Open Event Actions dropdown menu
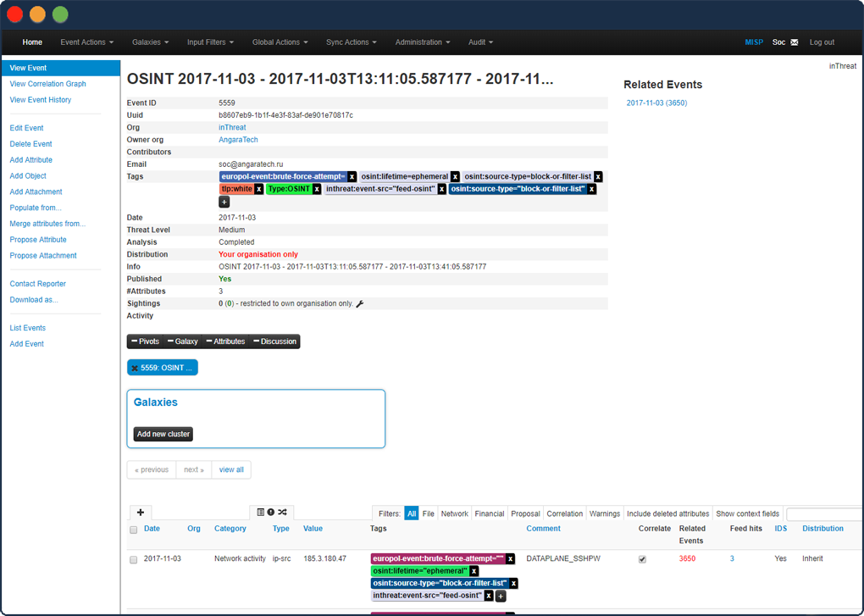864x616 pixels. tap(87, 42)
